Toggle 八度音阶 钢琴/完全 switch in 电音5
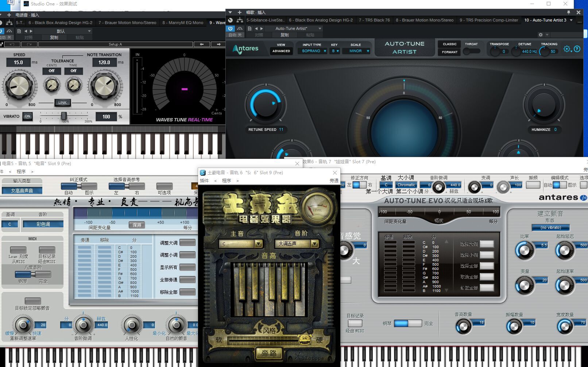 (33, 274)
